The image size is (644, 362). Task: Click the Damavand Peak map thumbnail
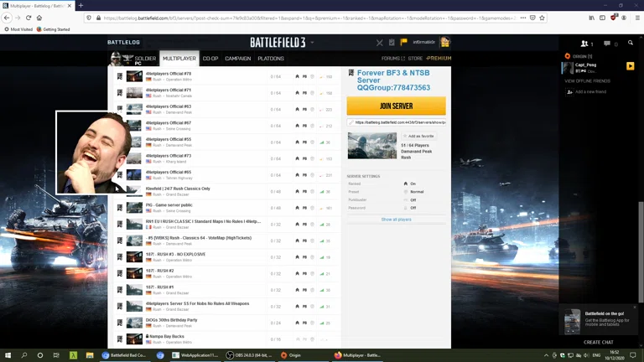(x=372, y=145)
